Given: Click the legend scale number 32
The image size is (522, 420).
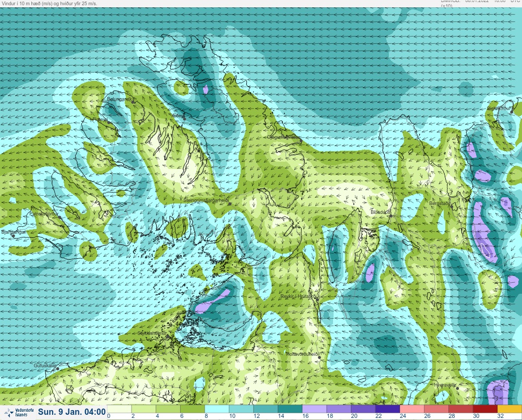Looking at the screenshot, I should [501, 416].
